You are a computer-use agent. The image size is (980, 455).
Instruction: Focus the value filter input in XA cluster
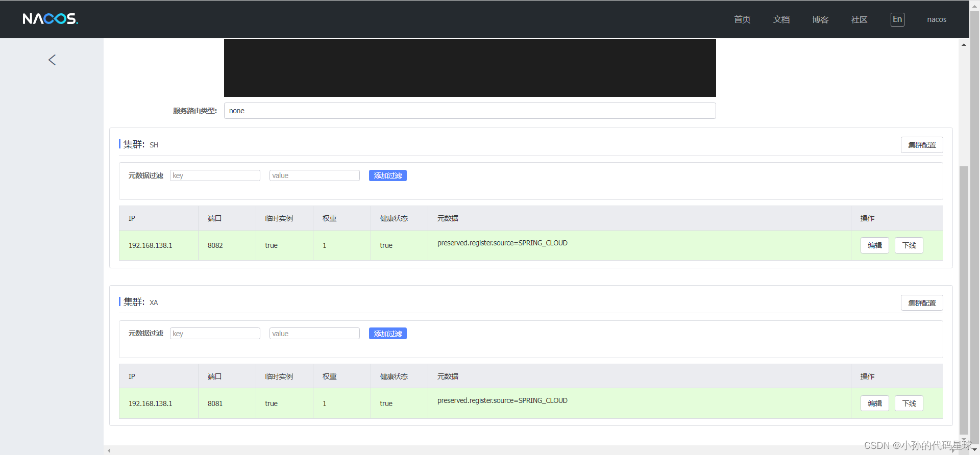[x=314, y=334]
